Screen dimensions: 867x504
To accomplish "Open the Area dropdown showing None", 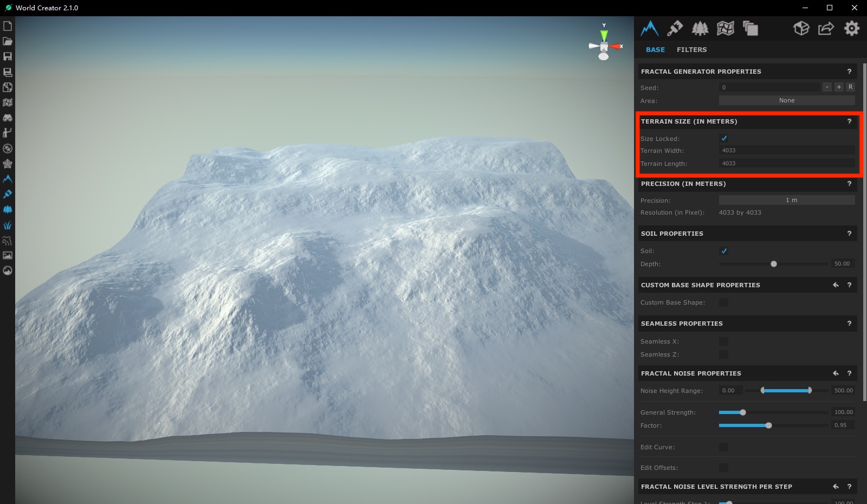I will coord(786,100).
